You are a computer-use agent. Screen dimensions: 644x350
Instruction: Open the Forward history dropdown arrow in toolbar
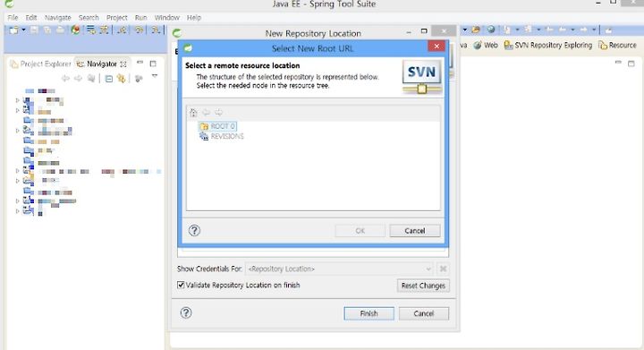tap(594, 30)
